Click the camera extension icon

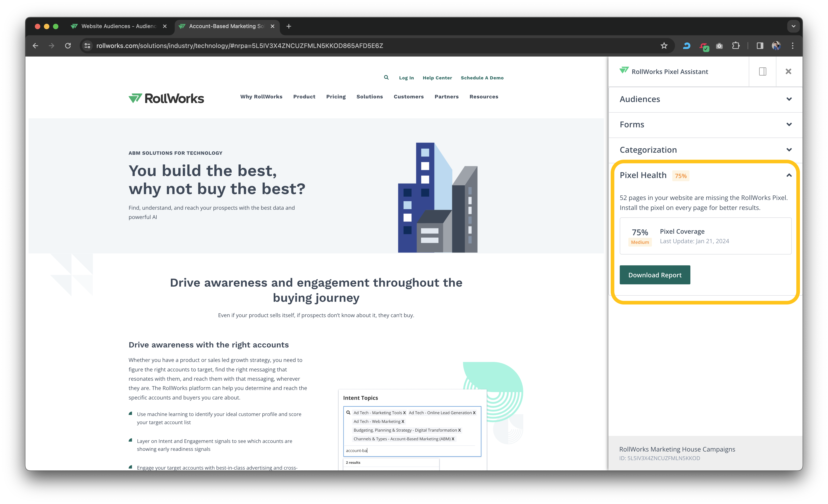click(x=719, y=46)
